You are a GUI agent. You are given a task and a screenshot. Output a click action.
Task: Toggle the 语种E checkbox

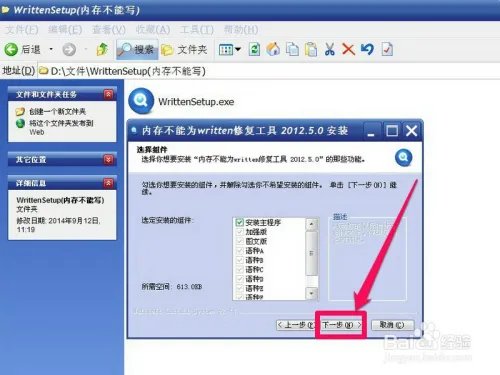(239, 288)
